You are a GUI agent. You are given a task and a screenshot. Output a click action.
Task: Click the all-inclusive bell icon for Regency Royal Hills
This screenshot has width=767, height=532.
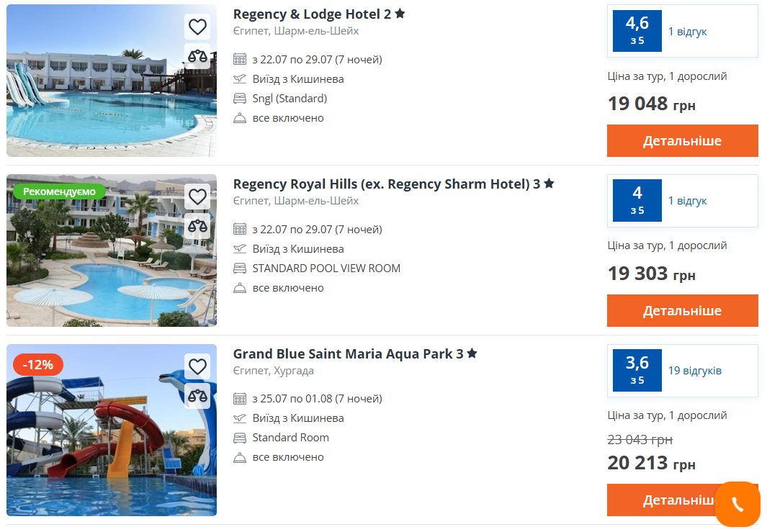[x=239, y=287]
